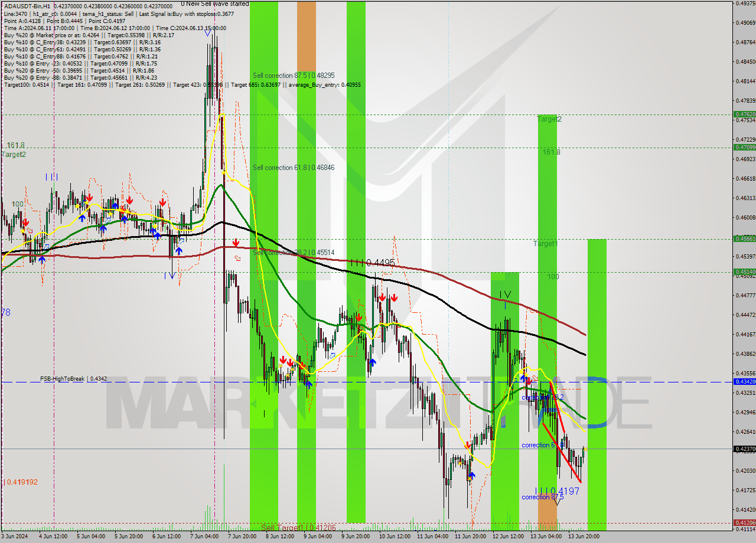Select '5 Jun 20:00' on time axis
The height and width of the screenshot is (543, 756).
pos(129,537)
